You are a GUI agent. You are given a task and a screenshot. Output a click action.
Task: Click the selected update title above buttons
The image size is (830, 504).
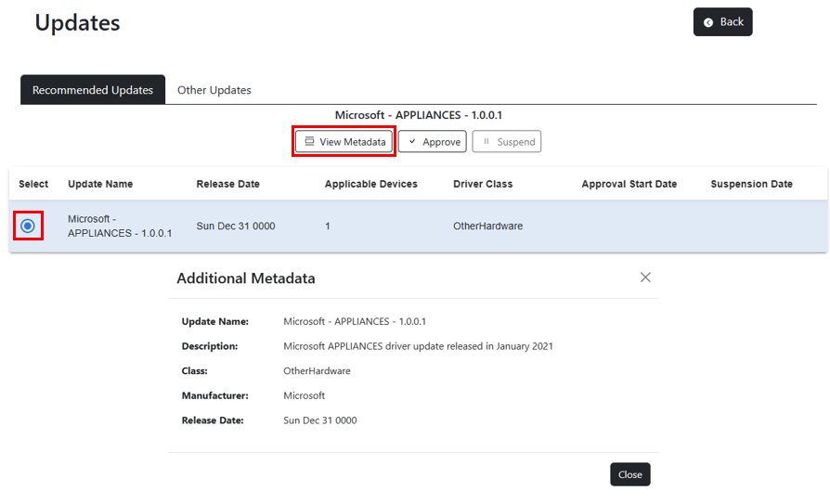tap(418, 115)
